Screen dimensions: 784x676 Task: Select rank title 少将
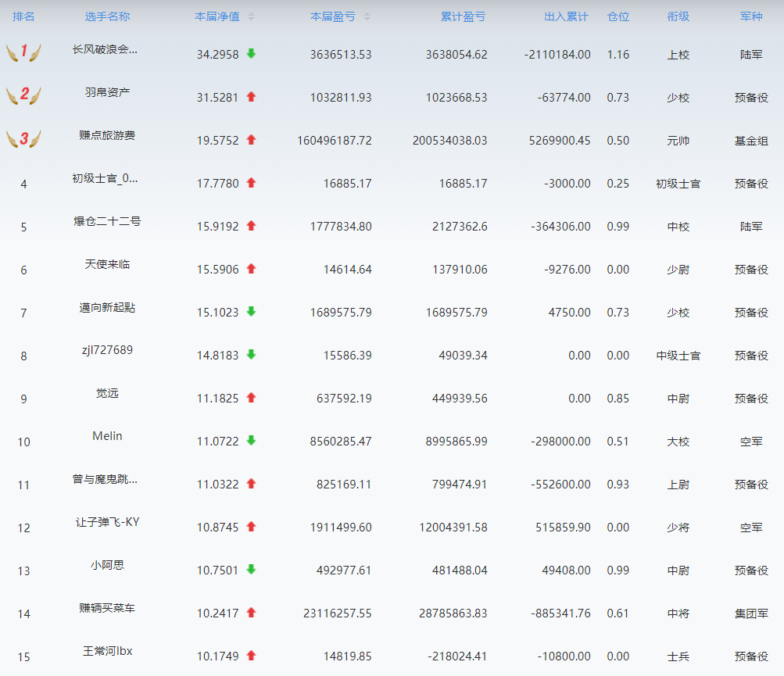pos(678,528)
